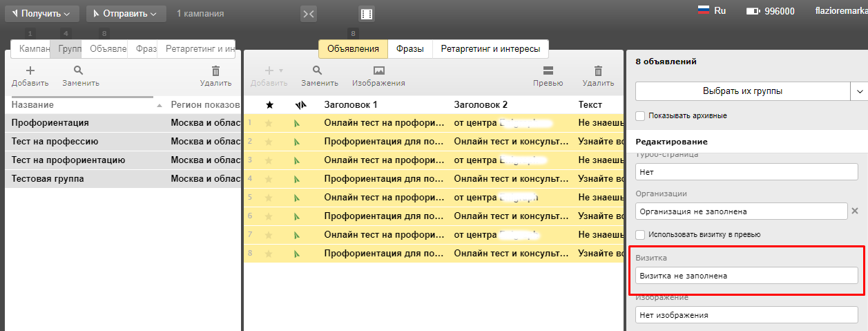Click Заголовок 2 column header
This screenshot has height=331, width=868.
[x=481, y=105]
